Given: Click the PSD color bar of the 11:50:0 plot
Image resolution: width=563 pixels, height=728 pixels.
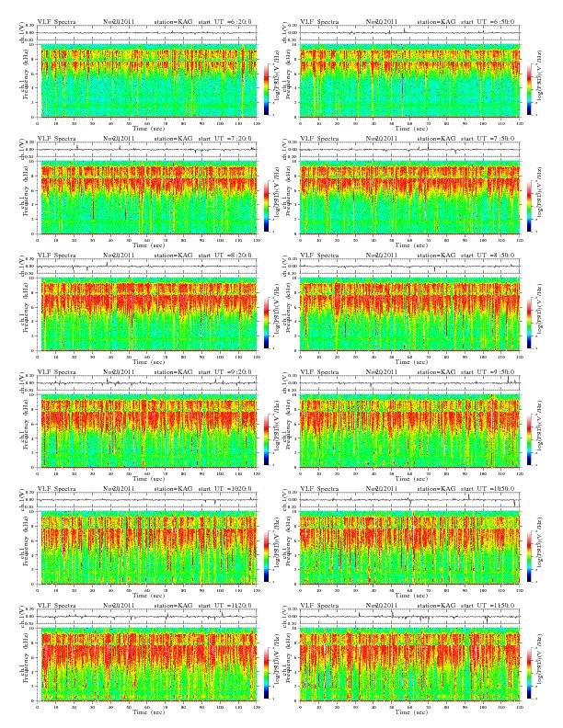Looking at the screenshot, I should [x=530, y=673].
